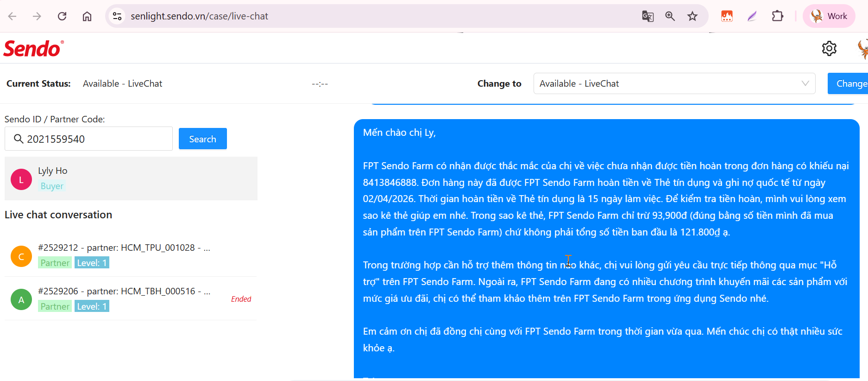Click the magnifier icon in search field
This screenshot has width=868, height=381.
(x=19, y=139)
